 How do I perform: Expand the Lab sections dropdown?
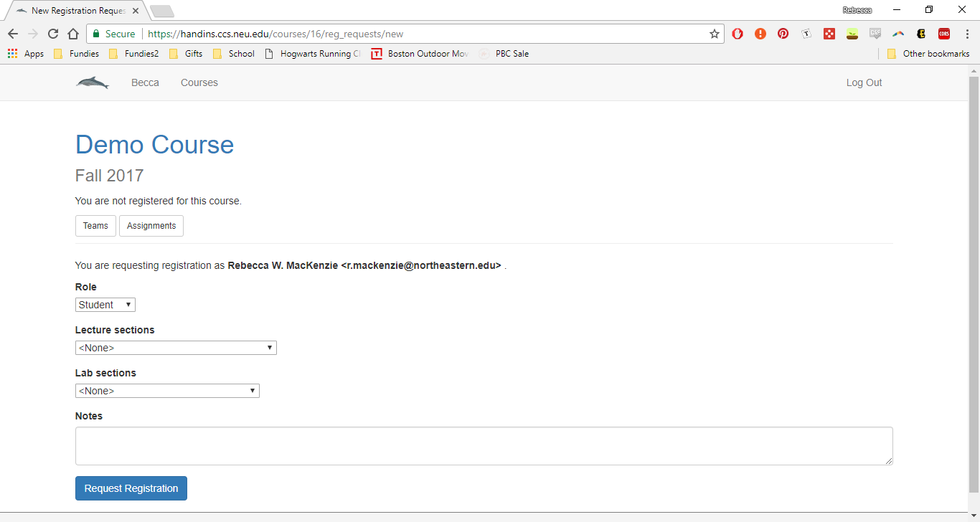coord(167,391)
